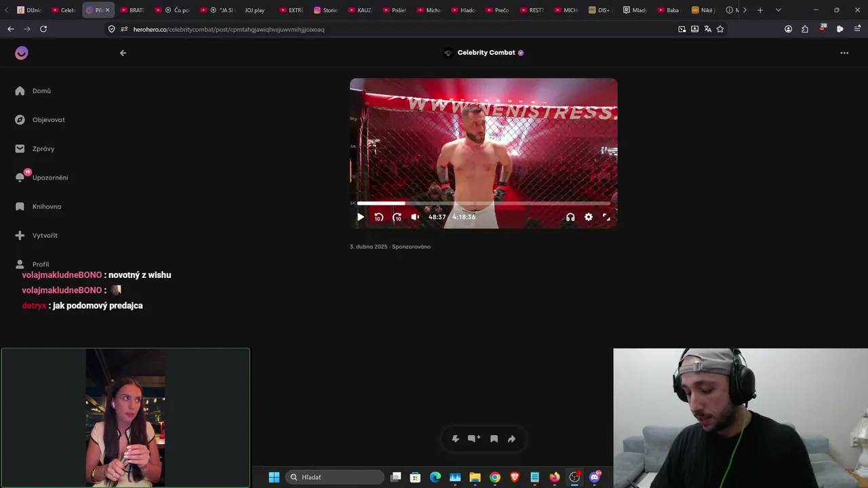Share the post with the arrow icon
Screen dimensions: 868x488
click(512, 439)
